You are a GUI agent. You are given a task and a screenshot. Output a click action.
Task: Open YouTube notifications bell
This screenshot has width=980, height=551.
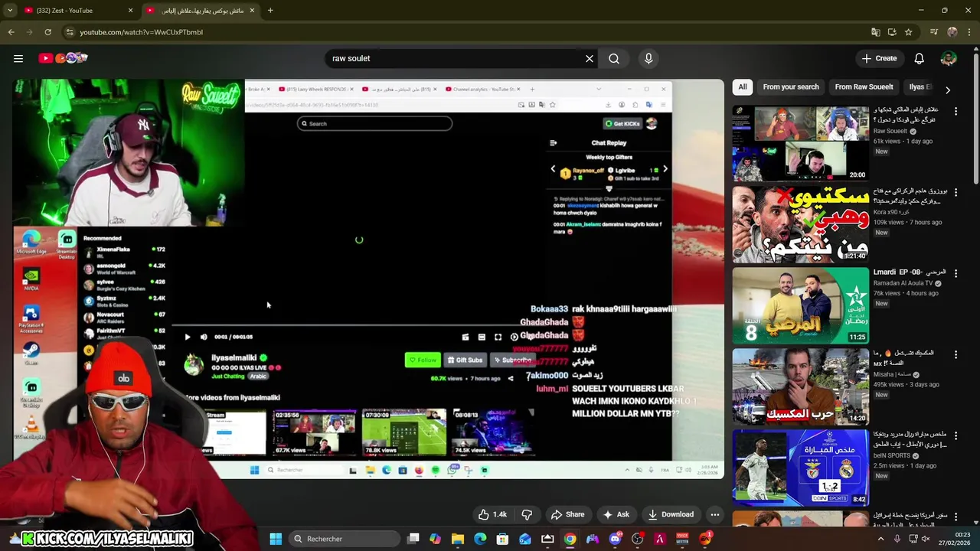[920, 58]
